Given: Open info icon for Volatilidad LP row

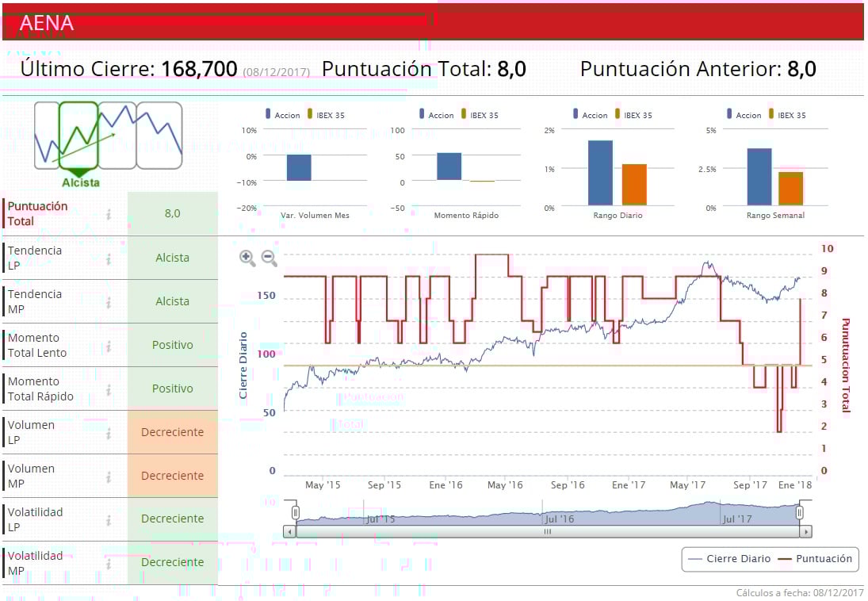Looking at the screenshot, I should [x=109, y=519].
